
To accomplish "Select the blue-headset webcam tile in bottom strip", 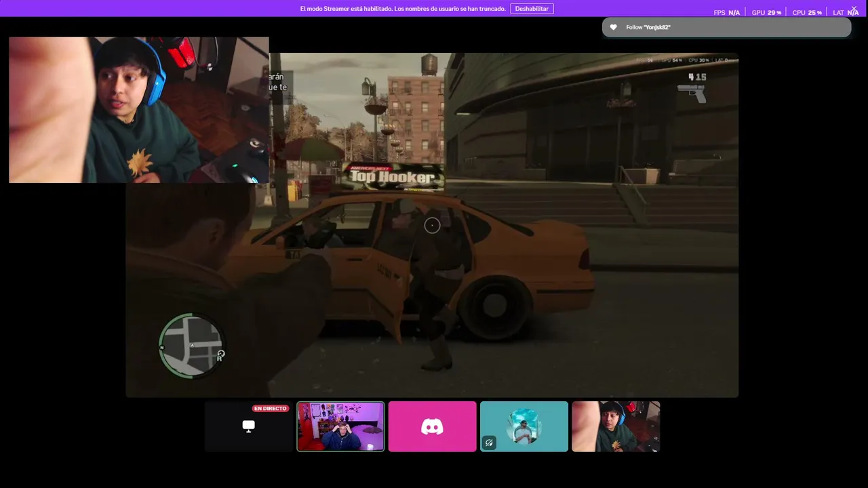I will (x=616, y=426).
